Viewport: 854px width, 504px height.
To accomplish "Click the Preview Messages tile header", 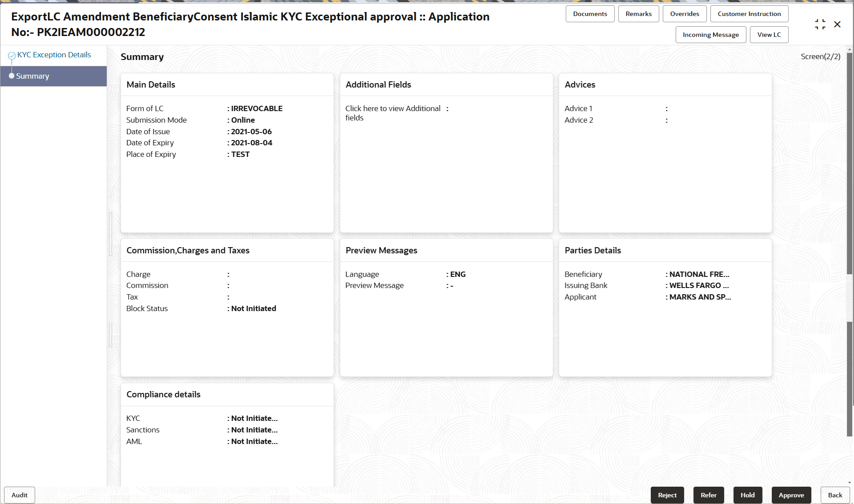I will (x=381, y=250).
